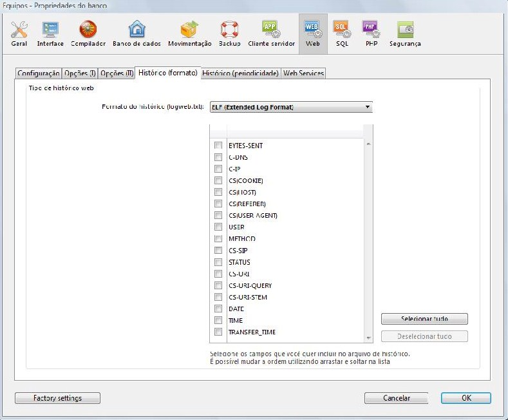508x420 pixels.
Task: Open the Movimentação section icon
Action: click(x=189, y=30)
